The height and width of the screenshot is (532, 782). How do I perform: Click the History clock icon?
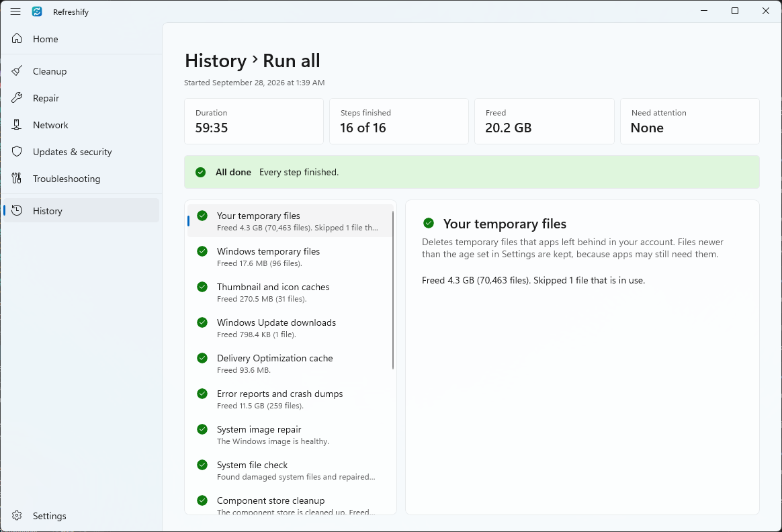click(17, 210)
